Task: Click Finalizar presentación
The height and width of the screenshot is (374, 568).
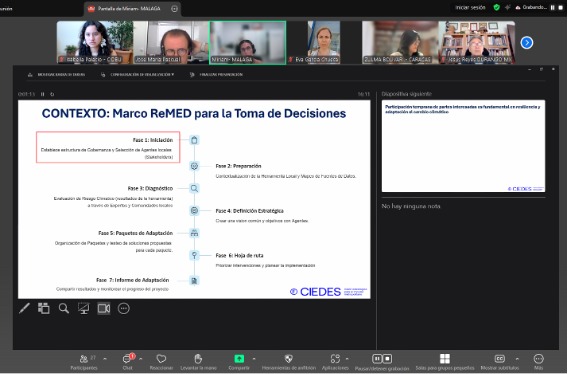Action: point(216,75)
